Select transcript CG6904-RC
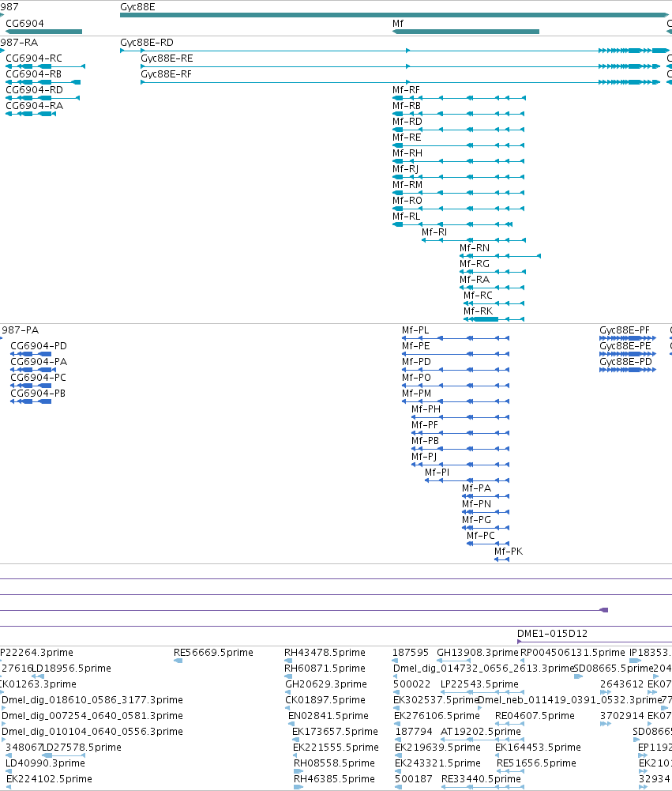The image size is (672, 791). tap(34, 58)
